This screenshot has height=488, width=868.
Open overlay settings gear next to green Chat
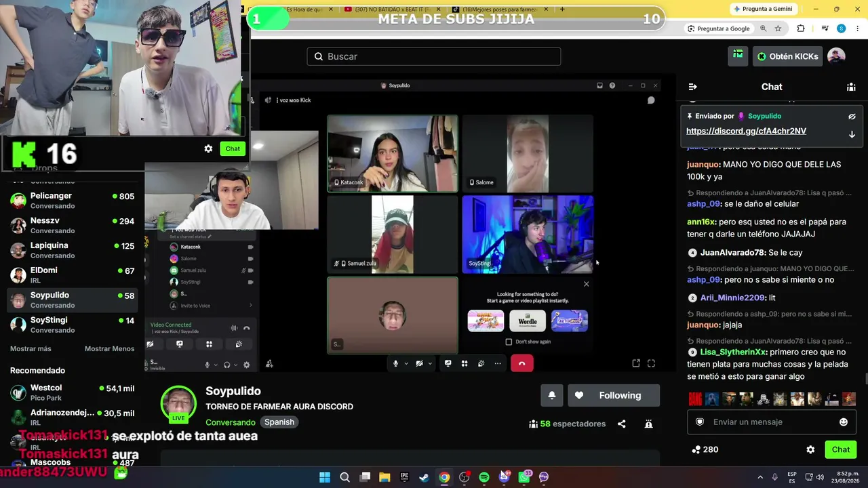pos(208,148)
